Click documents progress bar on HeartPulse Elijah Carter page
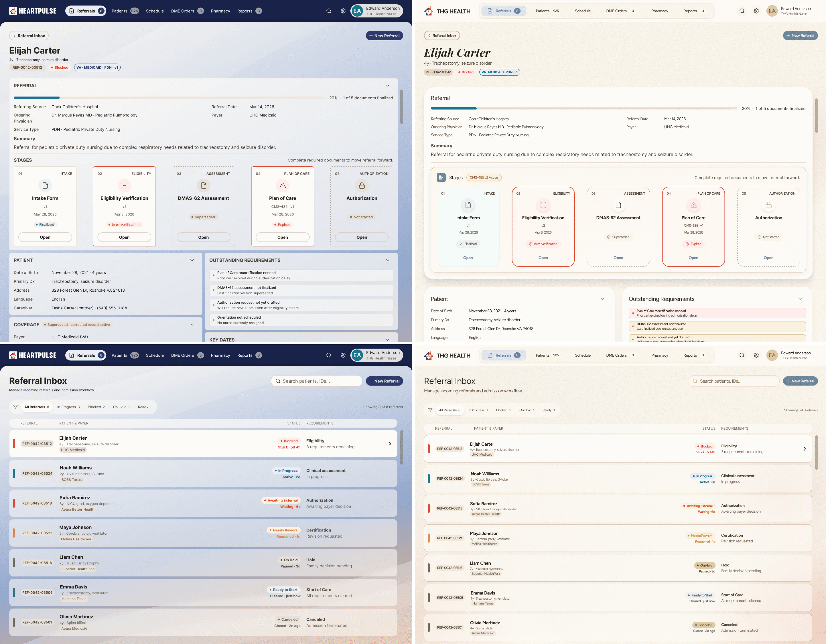 [x=169, y=98]
